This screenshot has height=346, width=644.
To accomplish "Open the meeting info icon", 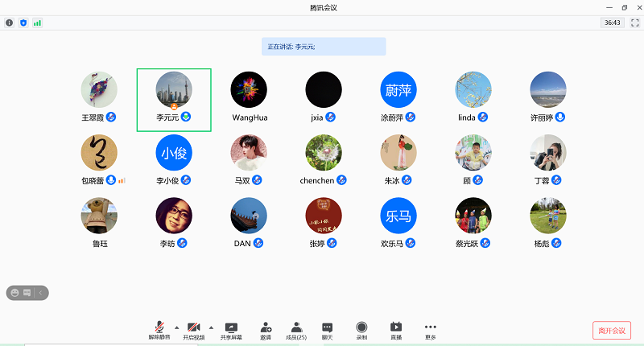I will point(10,23).
